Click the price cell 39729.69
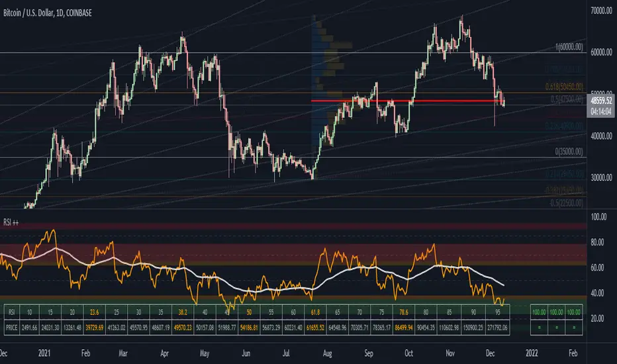617x364 pixels. [x=95, y=328]
